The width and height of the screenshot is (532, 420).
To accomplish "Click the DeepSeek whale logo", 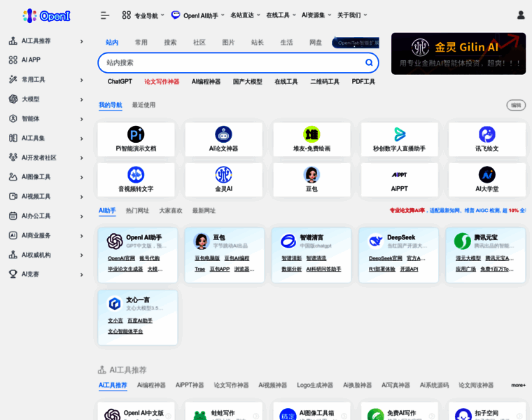I will coord(376,241).
